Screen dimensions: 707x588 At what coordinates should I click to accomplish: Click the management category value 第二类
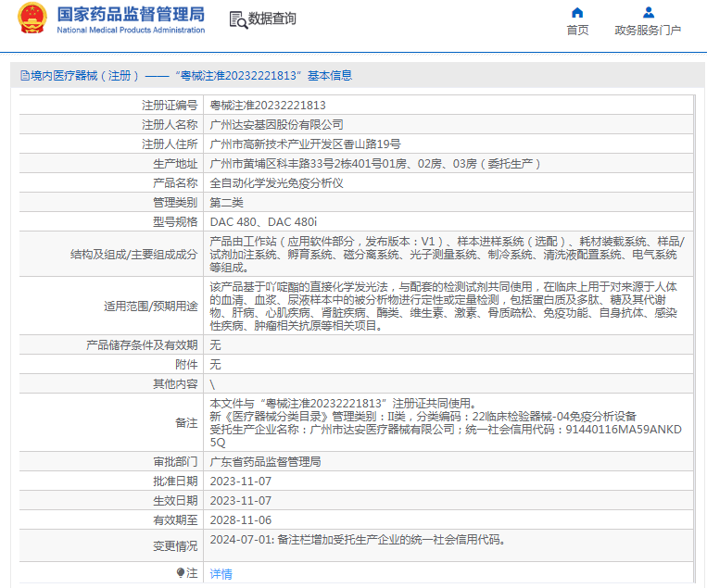pos(226,203)
